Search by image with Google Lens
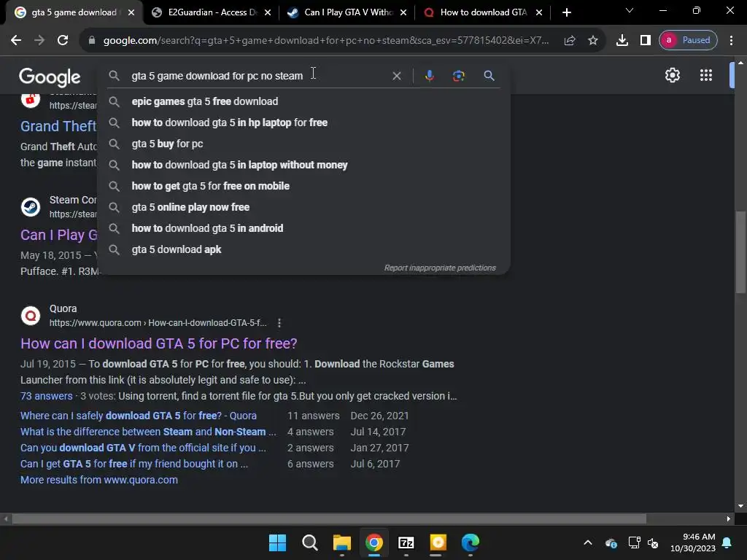747x560 pixels. pyautogui.click(x=458, y=76)
